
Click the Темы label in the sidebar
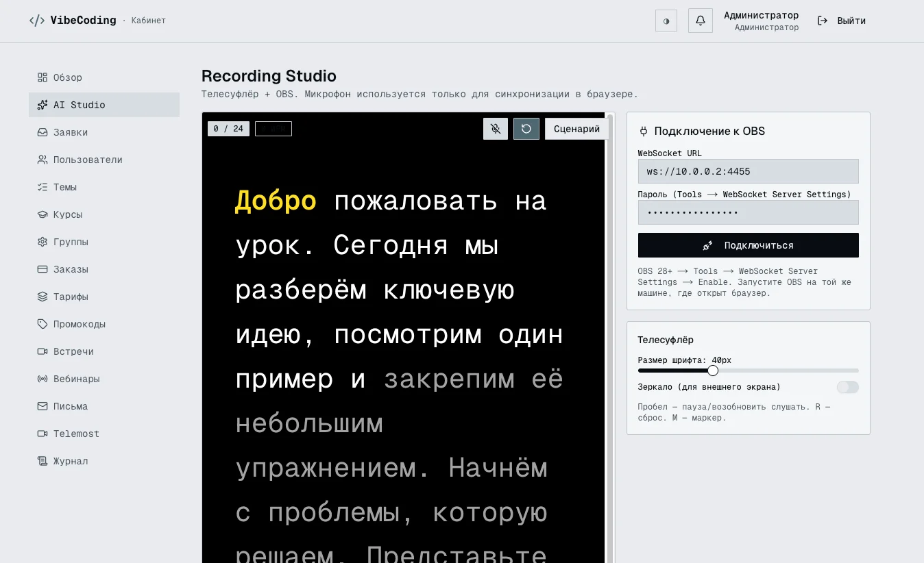pos(65,187)
